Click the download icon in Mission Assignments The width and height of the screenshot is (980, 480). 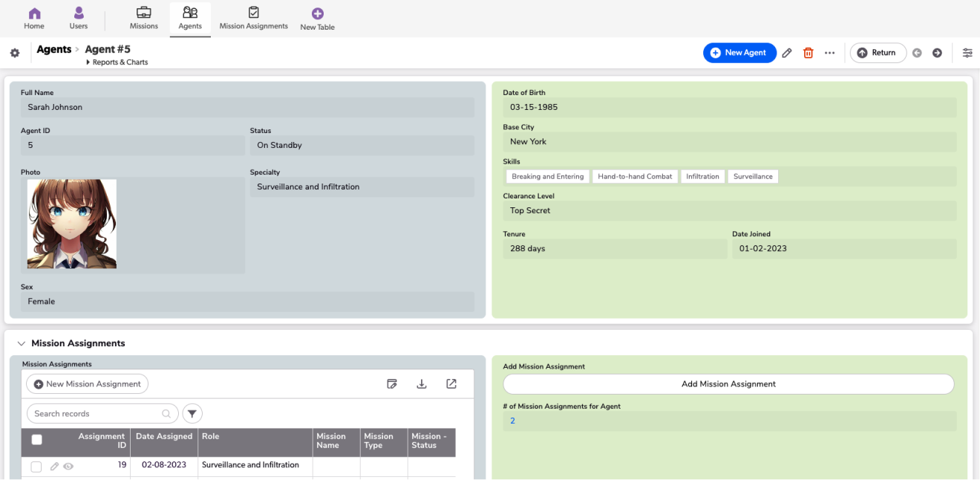coord(422,384)
